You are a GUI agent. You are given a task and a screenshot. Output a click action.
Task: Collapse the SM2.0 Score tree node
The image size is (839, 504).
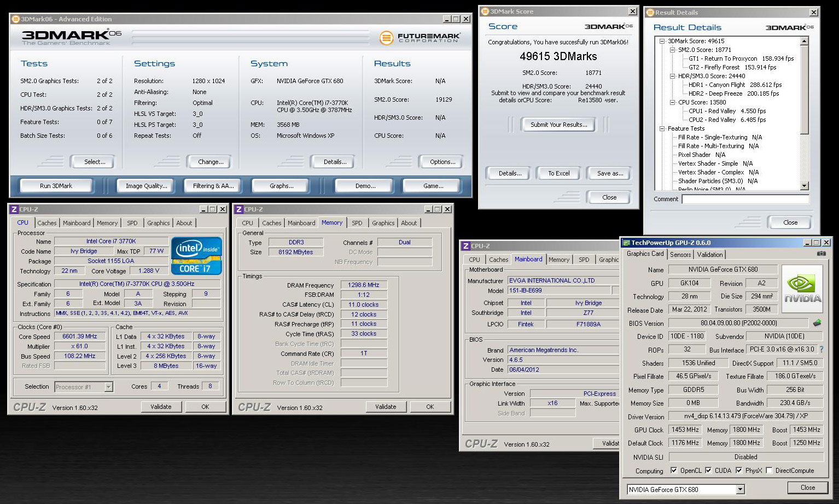tap(673, 50)
